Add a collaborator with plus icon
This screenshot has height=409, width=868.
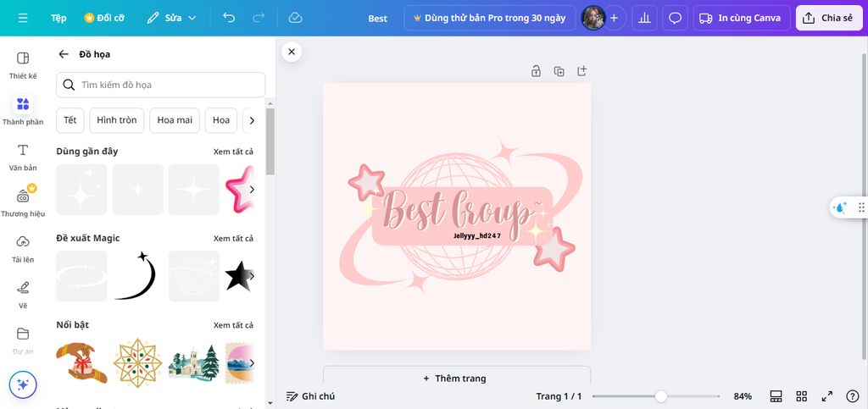click(x=614, y=18)
